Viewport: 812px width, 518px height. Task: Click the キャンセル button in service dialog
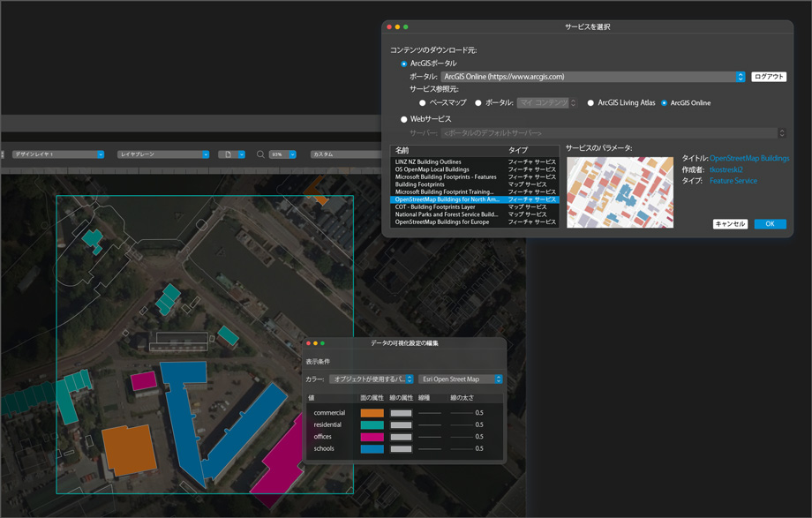(730, 224)
